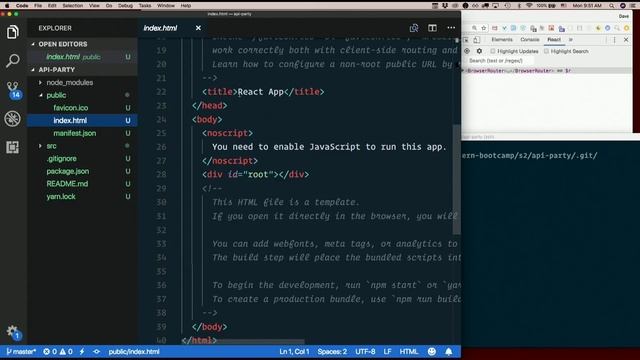Click the lightning bolt status bar icon
The image size is (640, 360).
[x=82, y=351]
